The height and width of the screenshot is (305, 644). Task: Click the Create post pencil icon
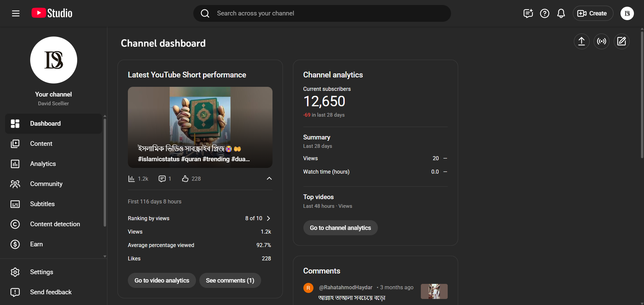point(621,42)
